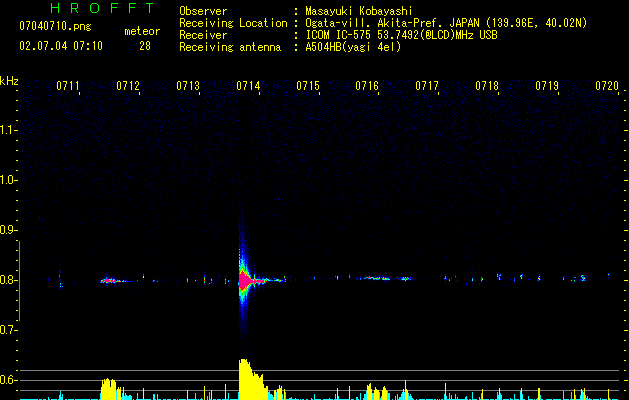
Task: Click the 0.9 kHz axis label
Action: coord(8,230)
